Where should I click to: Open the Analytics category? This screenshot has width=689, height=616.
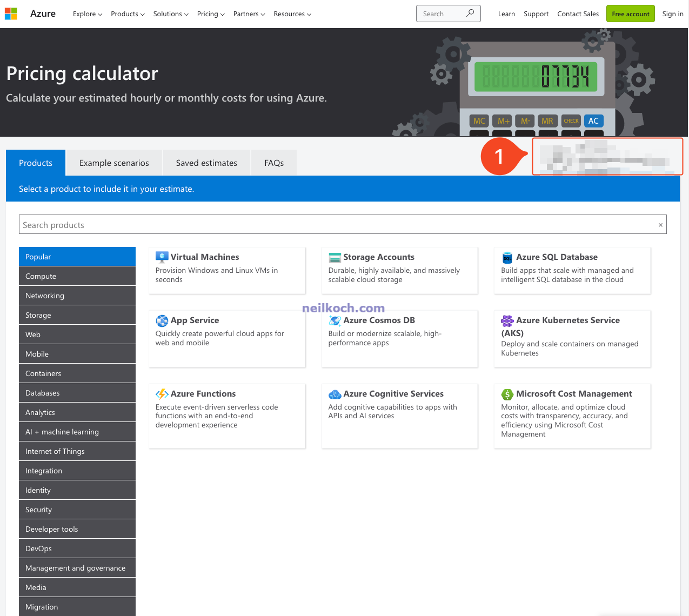[x=77, y=412]
